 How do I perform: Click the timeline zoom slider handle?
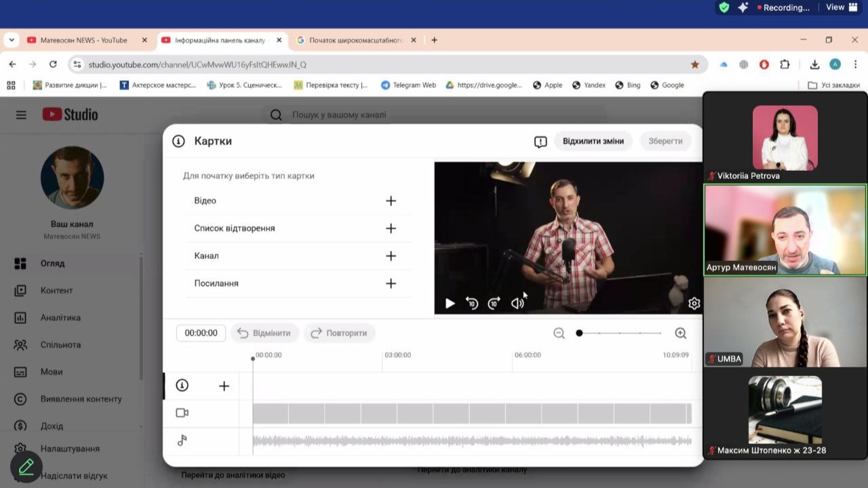tap(579, 333)
